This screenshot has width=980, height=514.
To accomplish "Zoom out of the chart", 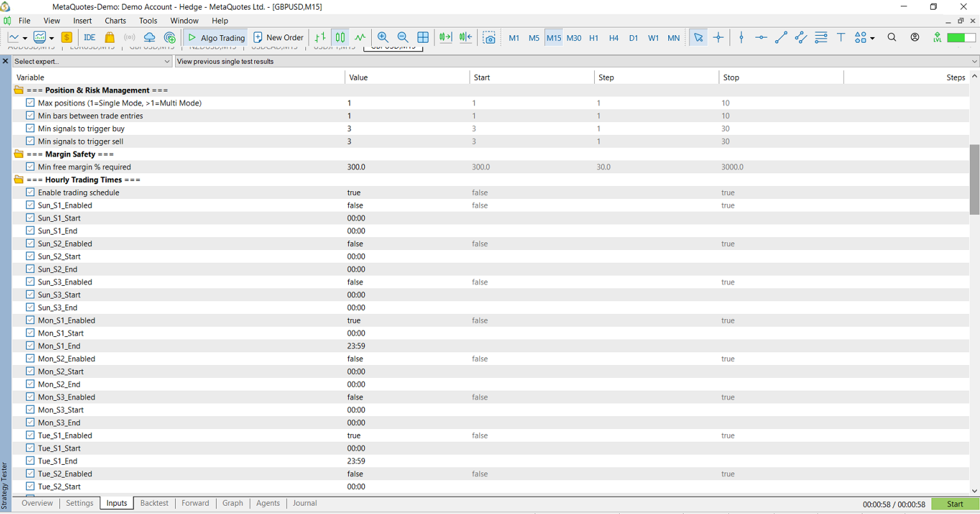I will click(x=403, y=38).
